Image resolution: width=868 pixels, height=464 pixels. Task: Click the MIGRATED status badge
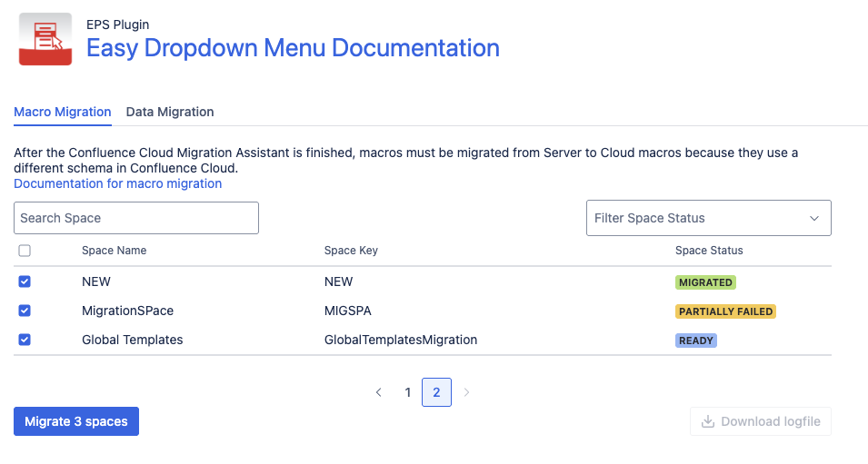pos(705,282)
